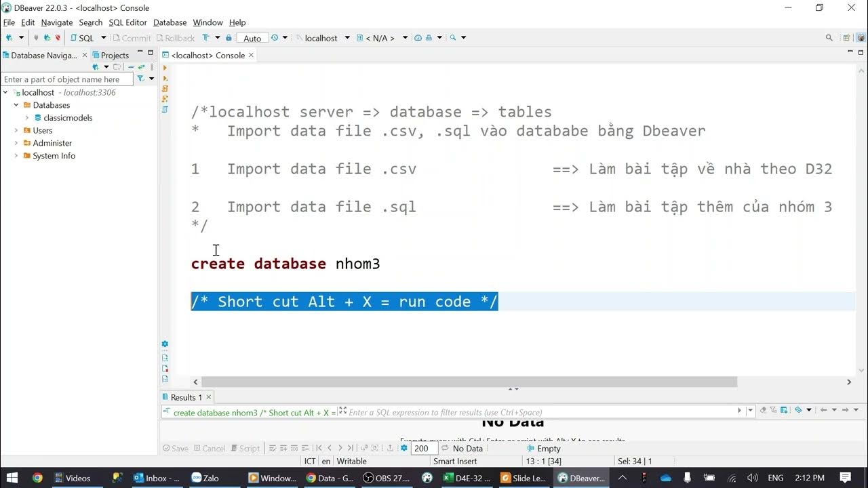
Task: Open OBS from the taskbar
Action: click(x=387, y=478)
